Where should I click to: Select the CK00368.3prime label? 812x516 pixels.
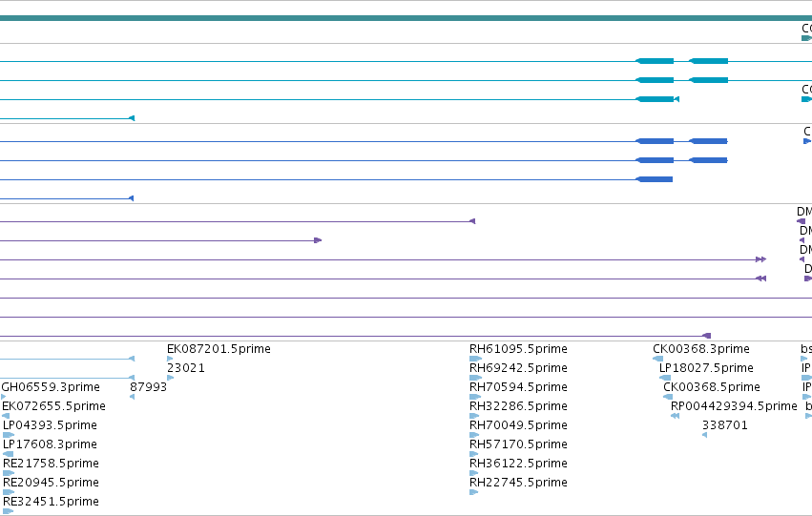coord(701,349)
